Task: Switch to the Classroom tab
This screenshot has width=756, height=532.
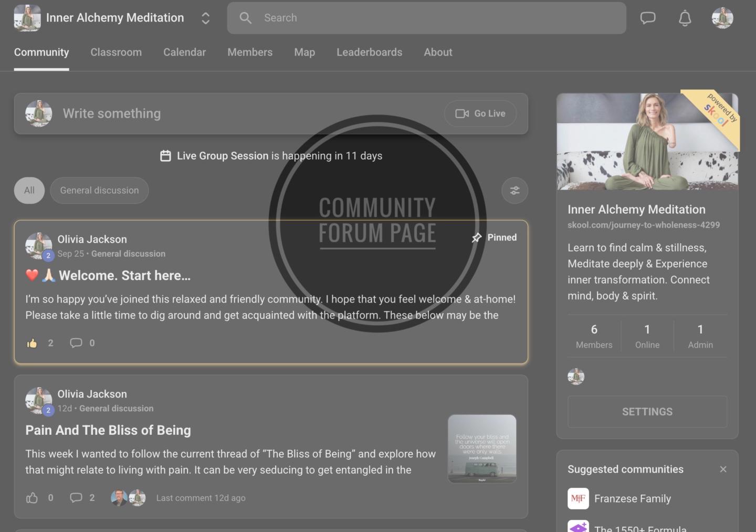Action: (x=116, y=53)
